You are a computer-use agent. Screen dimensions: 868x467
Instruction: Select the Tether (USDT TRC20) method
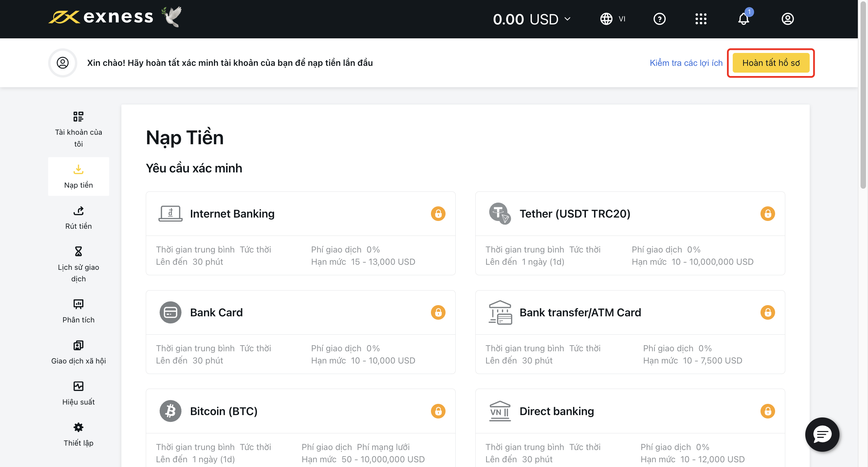coord(630,233)
